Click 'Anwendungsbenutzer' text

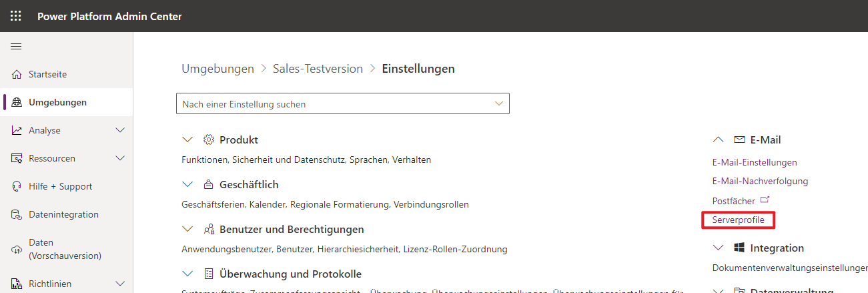point(223,249)
